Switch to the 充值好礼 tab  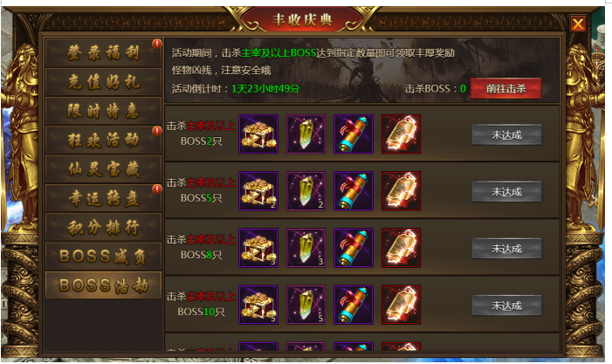[x=103, y=82]
